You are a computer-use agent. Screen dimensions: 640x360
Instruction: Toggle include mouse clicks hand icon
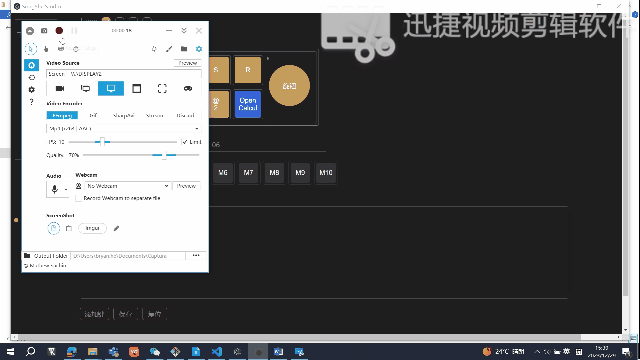click(46, 49)
